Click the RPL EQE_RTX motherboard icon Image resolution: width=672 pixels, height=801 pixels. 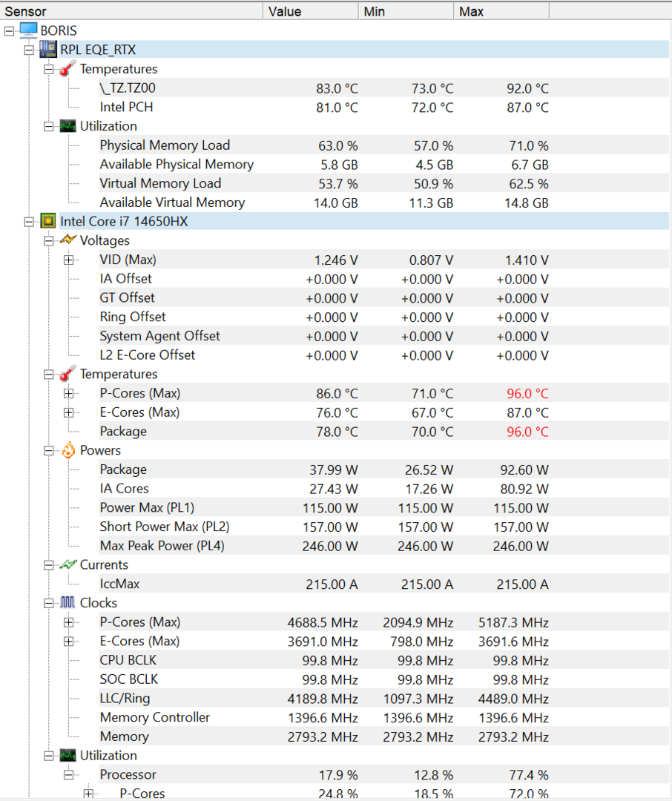tap(48, 50)
